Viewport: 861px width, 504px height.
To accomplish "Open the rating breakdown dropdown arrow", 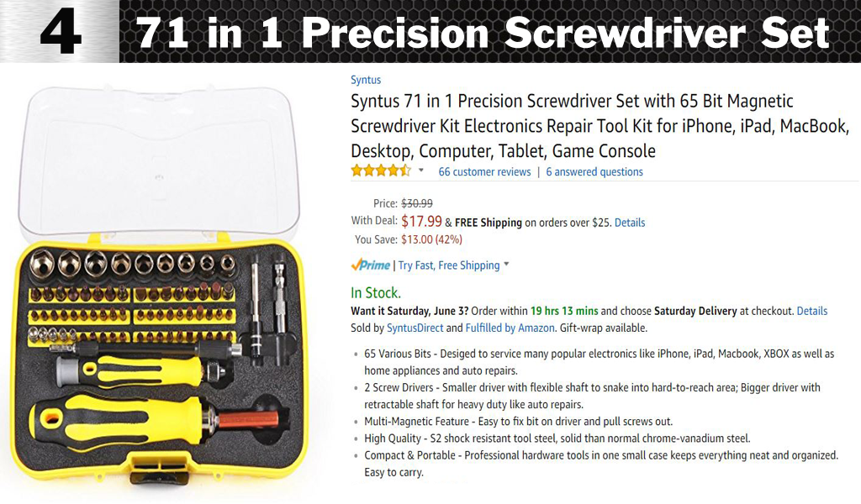I will (421, 171).
